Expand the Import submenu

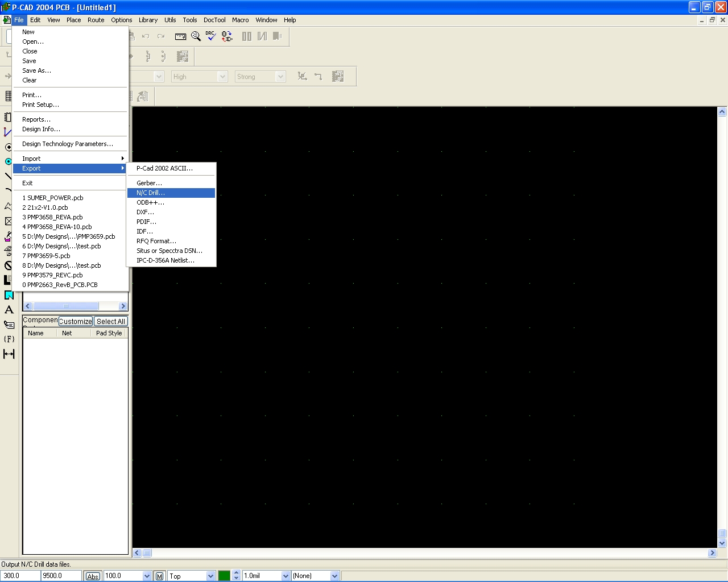click(x=71, y=159)
